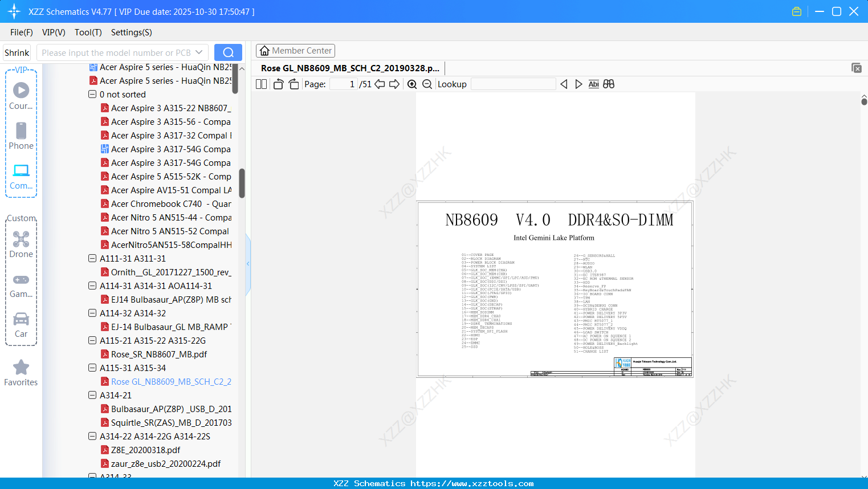Click the file tree vertical scrollbar thumb
Viewport: 868px width, 489px height.
pyautogui.click(x=242, y=183)
